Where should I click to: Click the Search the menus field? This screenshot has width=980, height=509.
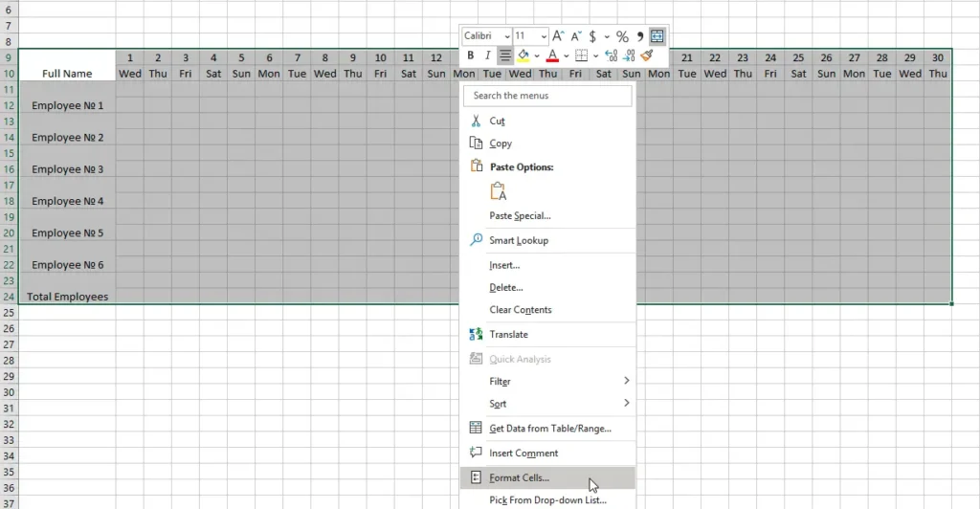pyautogui.click(x=547, y=96)
